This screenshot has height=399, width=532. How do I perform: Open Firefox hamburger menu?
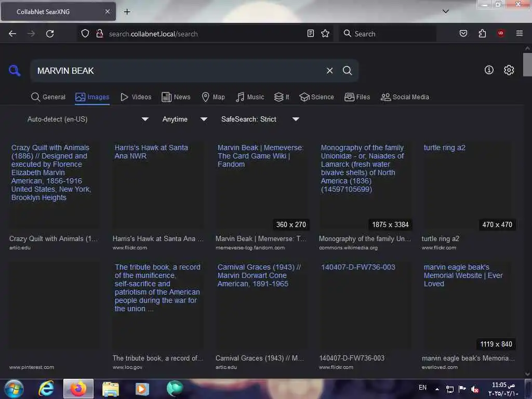click(x=520, y=33)
